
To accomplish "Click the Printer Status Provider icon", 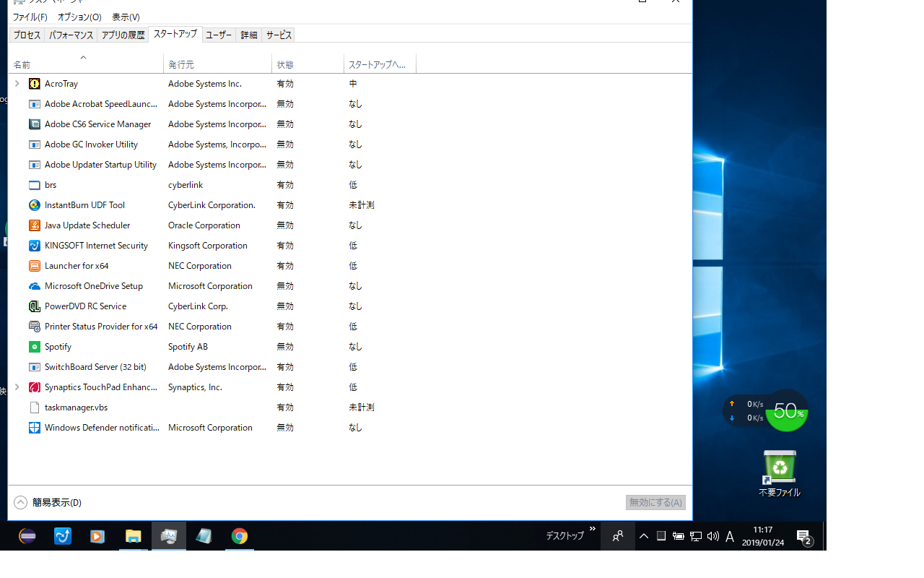I will (34, 327).
